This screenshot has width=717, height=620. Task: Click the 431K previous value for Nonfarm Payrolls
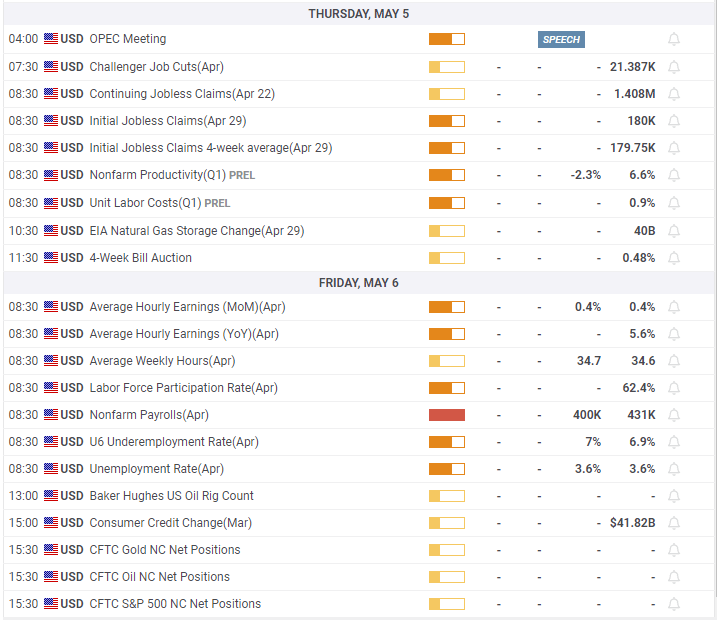pyautogui.click(x=639, y=415)
